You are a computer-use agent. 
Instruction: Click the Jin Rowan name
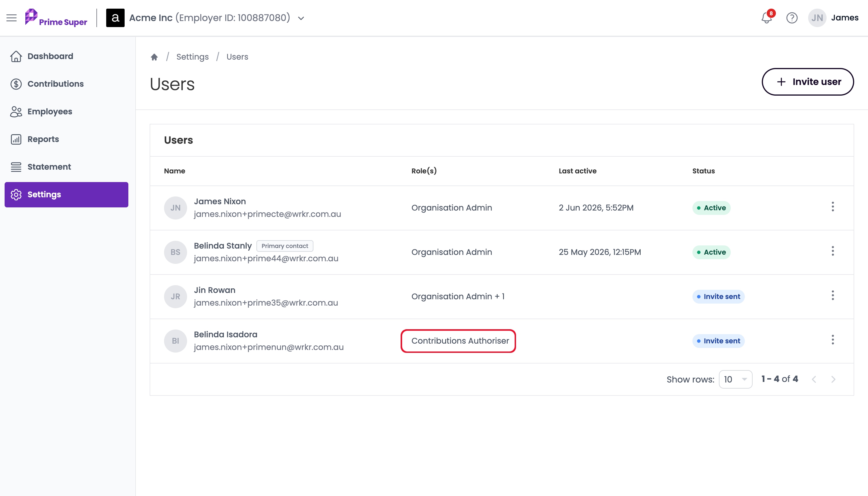[x=214, y=290]
